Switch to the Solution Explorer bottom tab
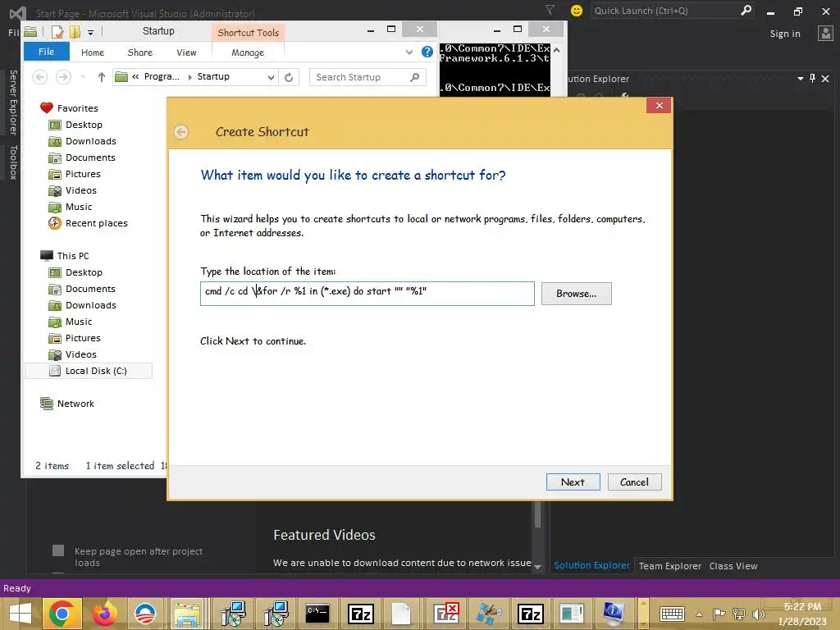The image size is (840, 630). 591,565
